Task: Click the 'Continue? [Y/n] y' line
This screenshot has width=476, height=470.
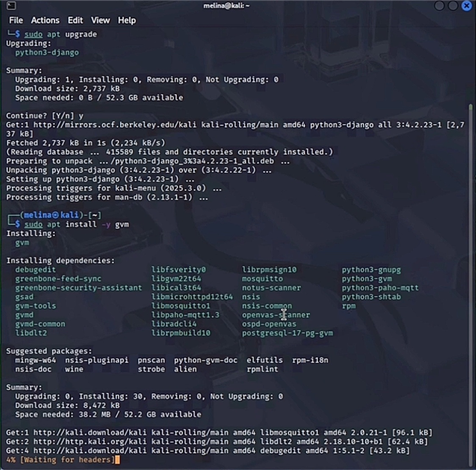Action: 44,116
